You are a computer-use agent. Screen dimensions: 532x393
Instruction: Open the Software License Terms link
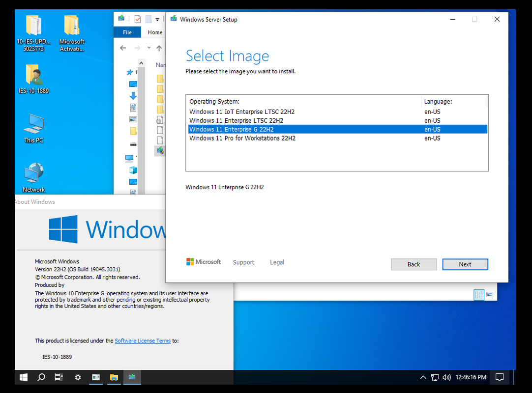143,341
